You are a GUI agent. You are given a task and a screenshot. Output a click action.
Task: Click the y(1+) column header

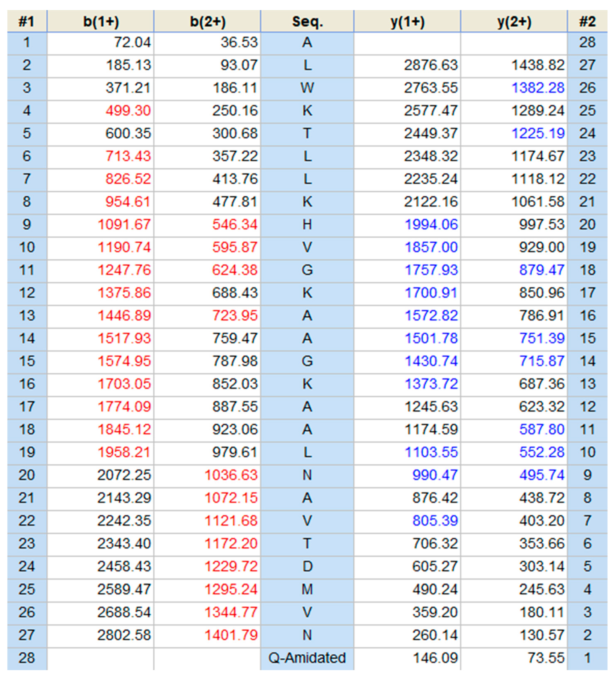[x=407, y=21]
